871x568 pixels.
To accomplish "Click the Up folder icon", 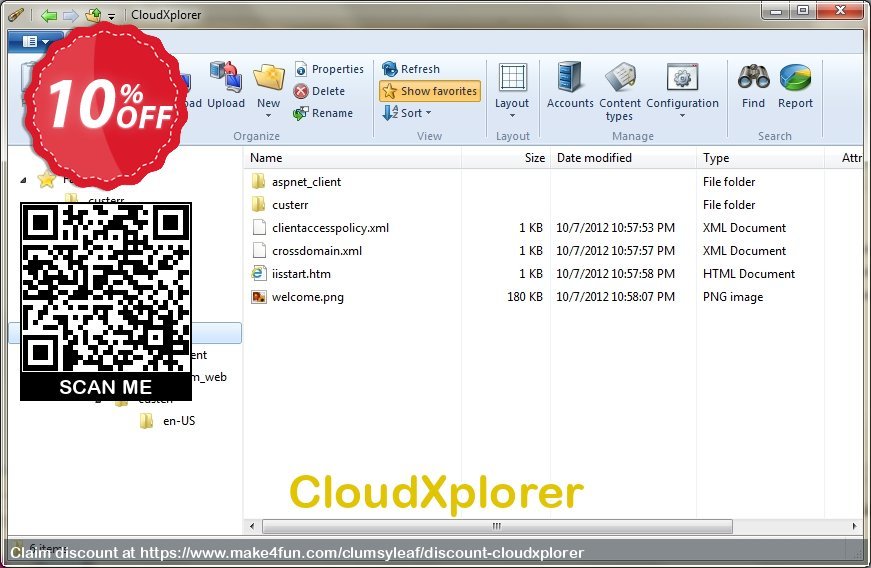I will 93,15.
